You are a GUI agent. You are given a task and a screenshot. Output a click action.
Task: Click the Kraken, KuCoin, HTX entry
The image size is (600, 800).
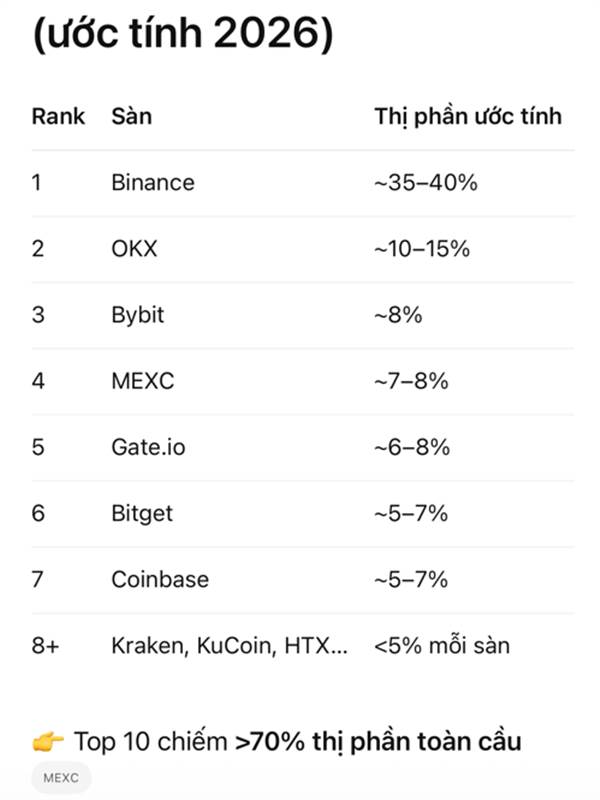[x=229, y=645]
